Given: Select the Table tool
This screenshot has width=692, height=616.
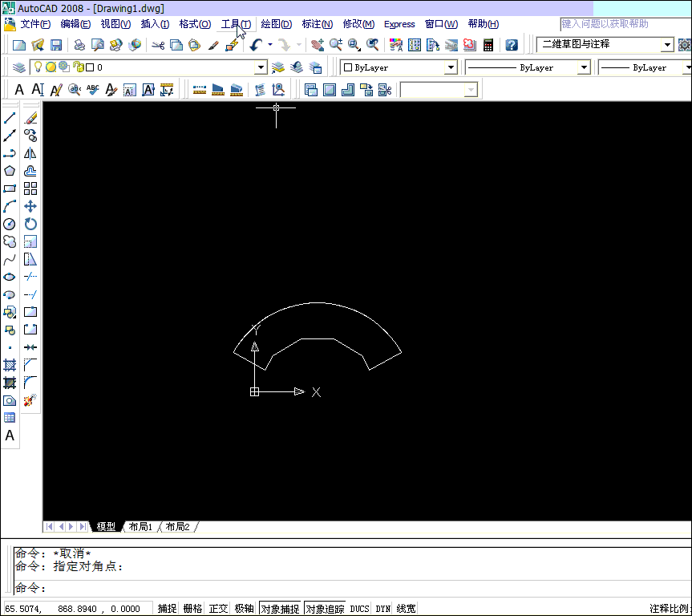Looking at the screenshot, I should point(10,418).
